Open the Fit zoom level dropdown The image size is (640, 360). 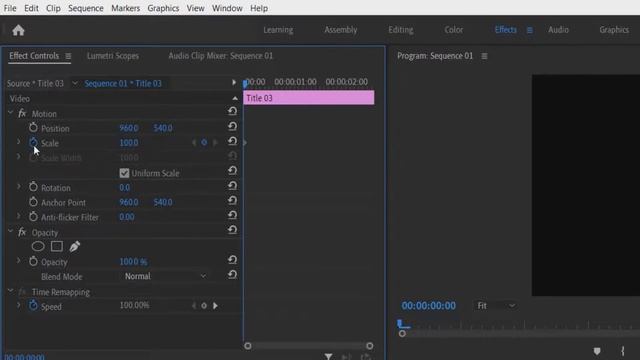(496, 306)
